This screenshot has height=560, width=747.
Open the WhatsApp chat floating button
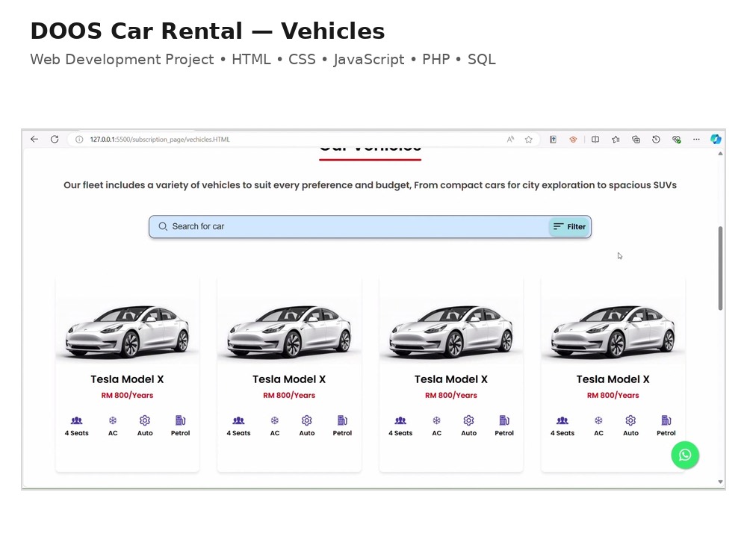coord(685,455)
